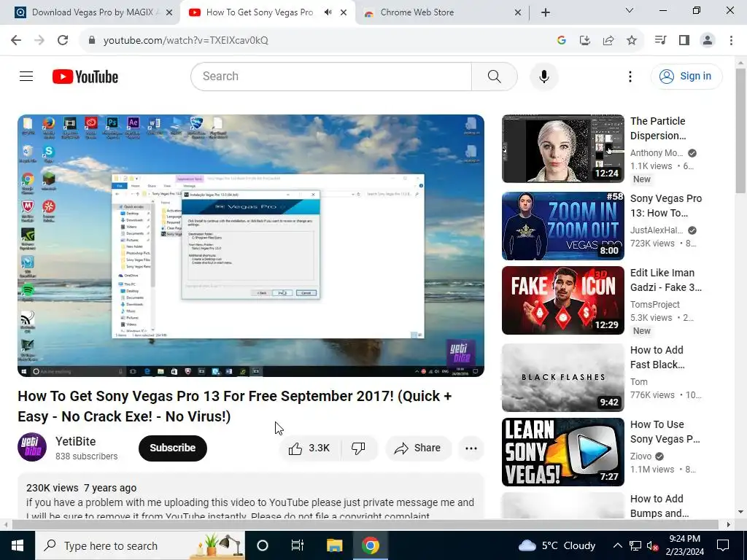Show hidden system tray icons

click(617, 545)
